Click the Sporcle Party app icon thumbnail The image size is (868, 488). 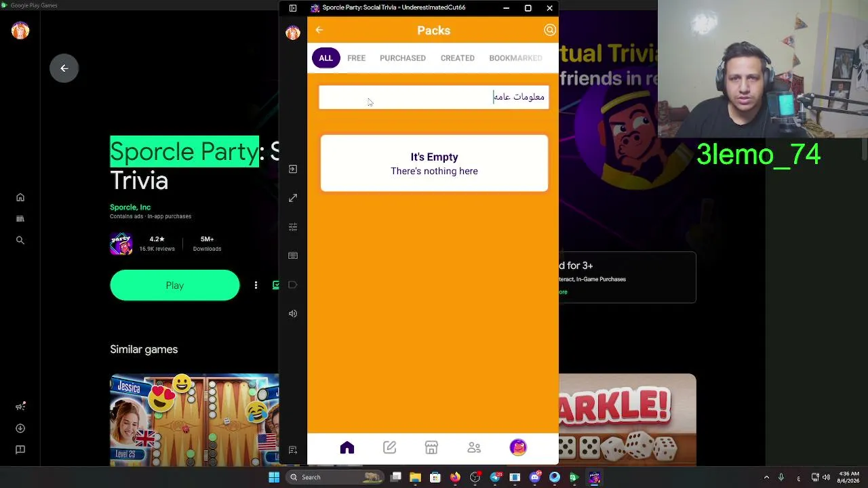[x=121, y=244]
